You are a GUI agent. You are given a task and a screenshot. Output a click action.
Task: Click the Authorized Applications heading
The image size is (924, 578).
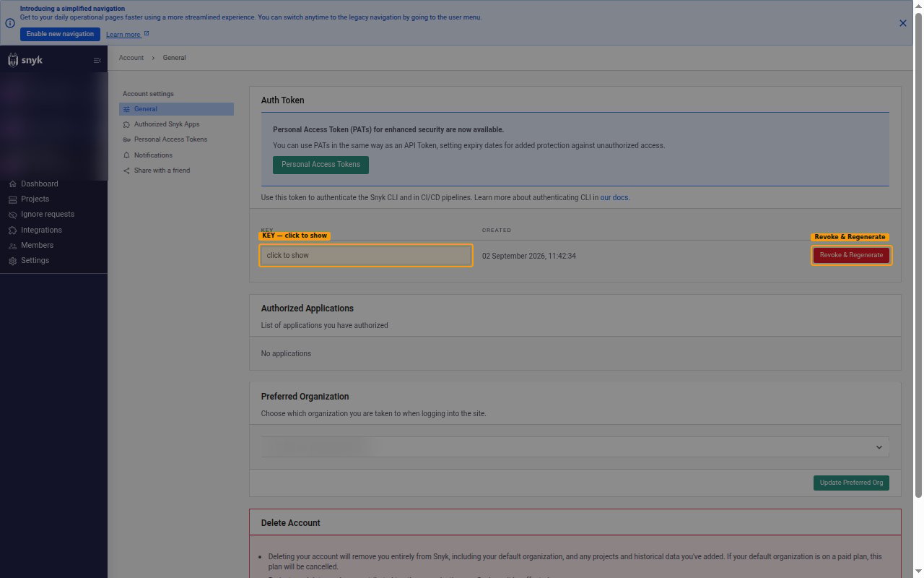(x=308, y=309)
